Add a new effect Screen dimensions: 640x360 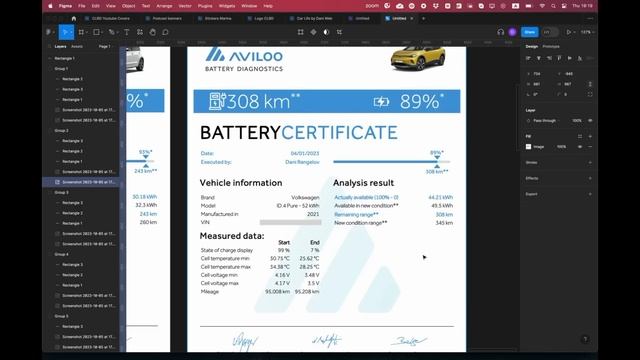click(x=590, y=178)
